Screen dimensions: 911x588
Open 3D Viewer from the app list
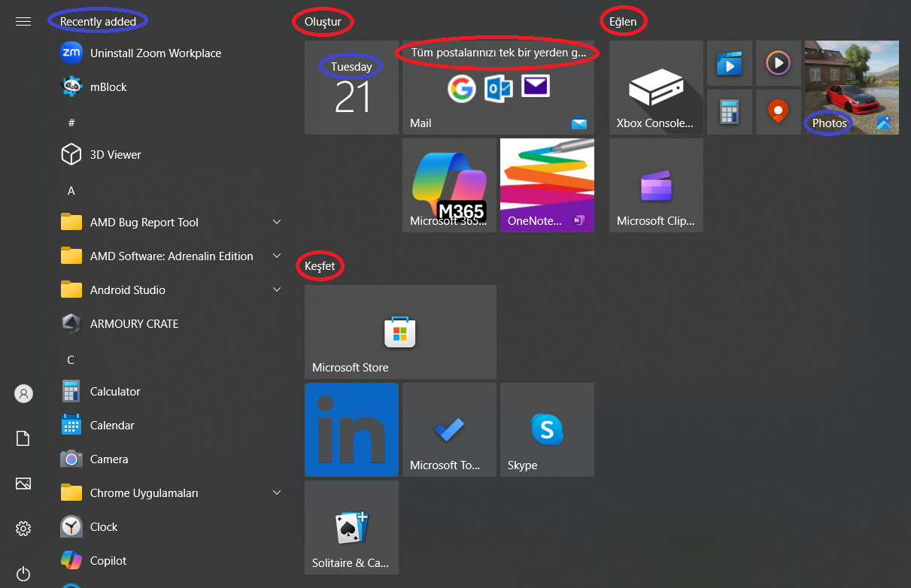coord(171,154)
